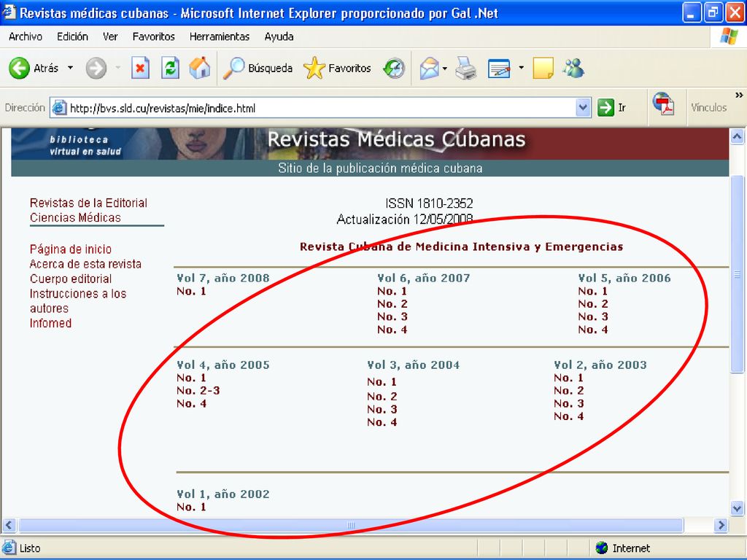Click vertical scrollbar down arrow
Viewport: 747px width, 560px height.
(x=737, y=508)
